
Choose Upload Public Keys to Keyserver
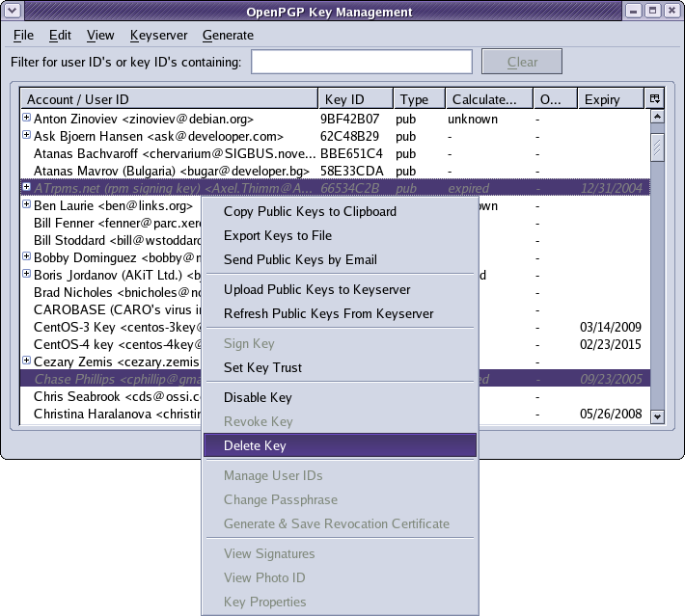(x=340, y=289)
